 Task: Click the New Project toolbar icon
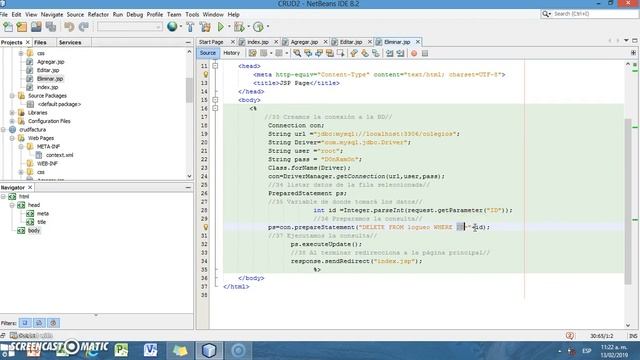click(22, 27)
